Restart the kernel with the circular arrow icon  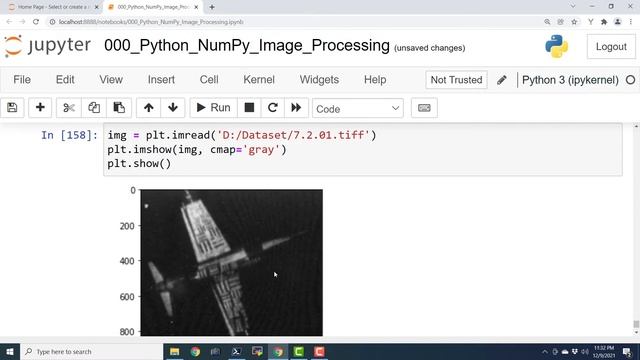(x=273, y=108)
